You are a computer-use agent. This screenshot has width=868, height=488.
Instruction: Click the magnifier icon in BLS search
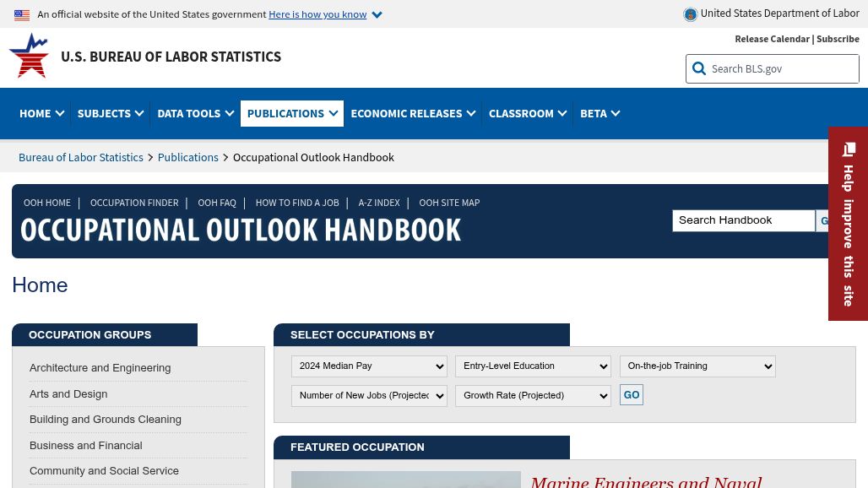point(699,68)
